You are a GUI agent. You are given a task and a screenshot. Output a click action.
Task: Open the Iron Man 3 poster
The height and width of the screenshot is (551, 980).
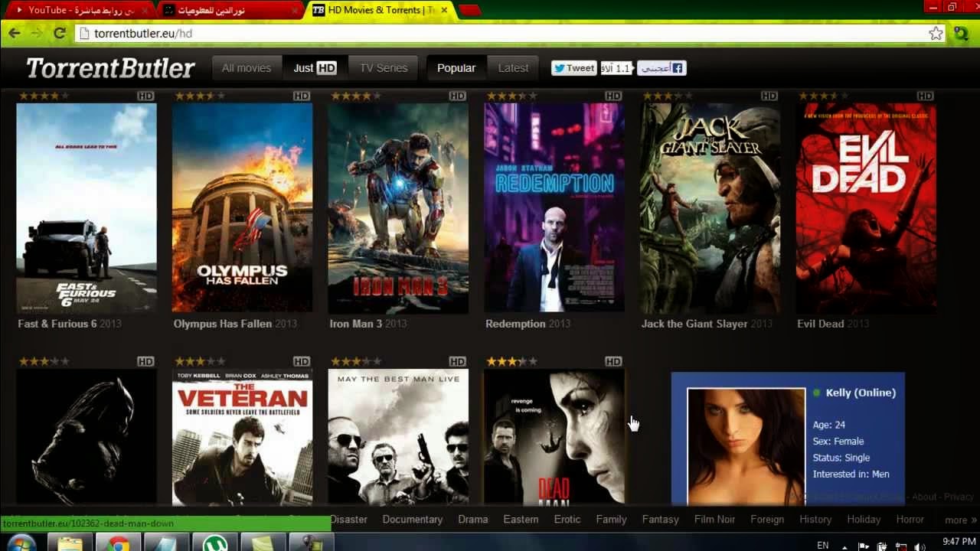[x=398, y=207]
